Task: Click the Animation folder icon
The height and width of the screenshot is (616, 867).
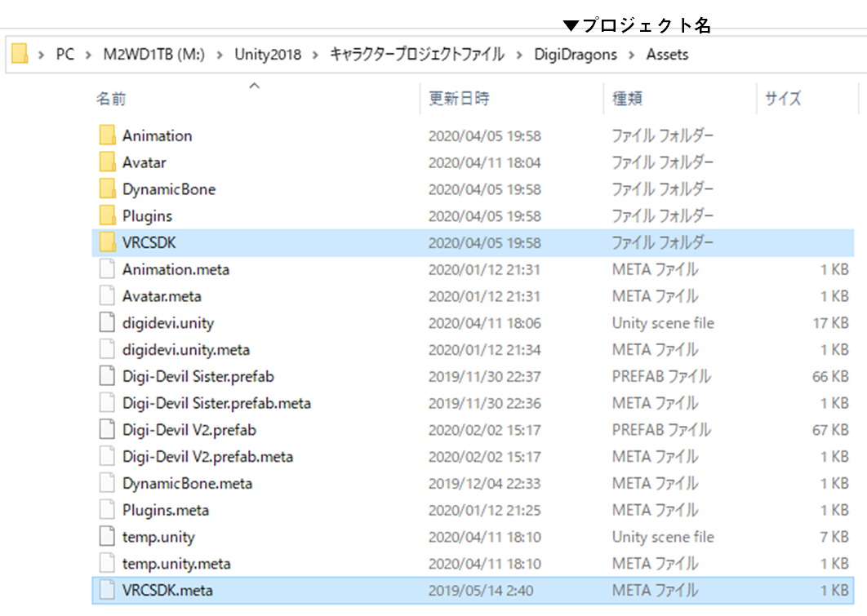Action: tap(107, 135)
